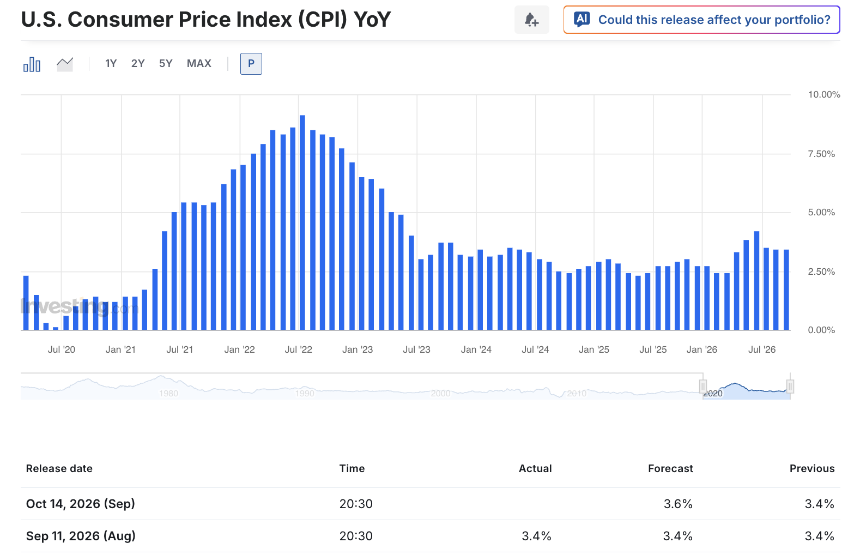Select the MAX time range
Screen dimensions: 860x555
199,64
